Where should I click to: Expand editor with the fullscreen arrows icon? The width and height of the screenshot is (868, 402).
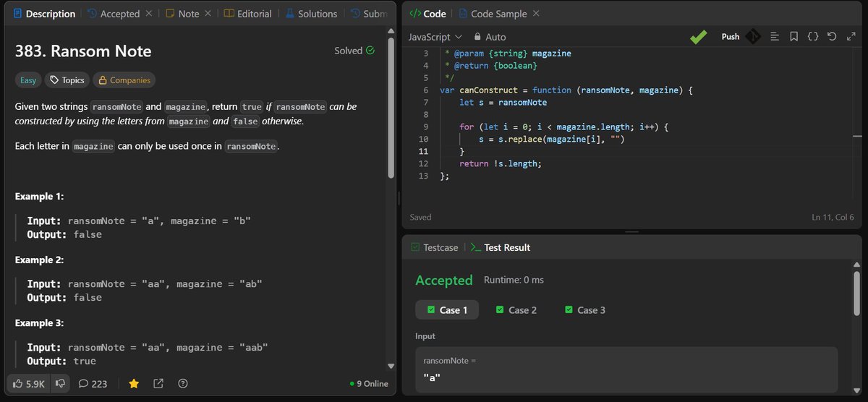(851, 36)
